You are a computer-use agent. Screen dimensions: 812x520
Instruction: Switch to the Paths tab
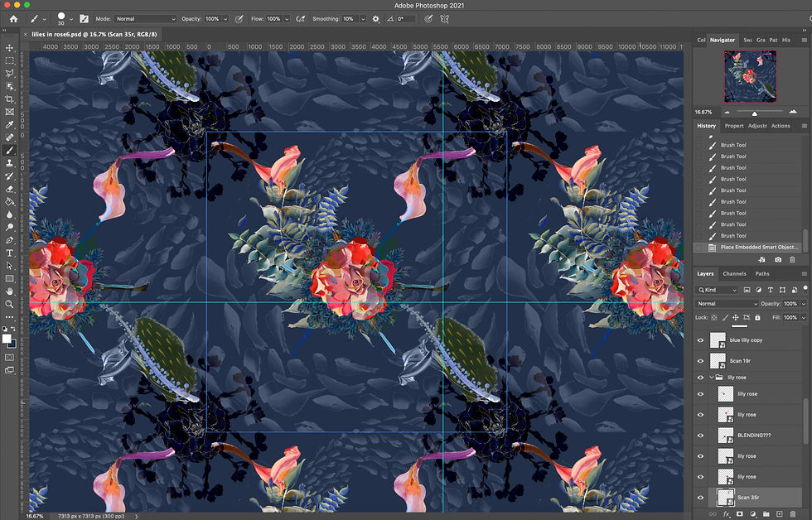click(x=762, y=274)
